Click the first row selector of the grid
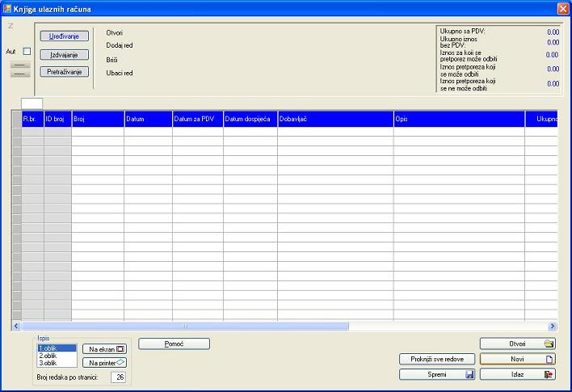Image resolution: width=572 pixels, height=392 pixels. pyautogui.click(x=17, y=132)
